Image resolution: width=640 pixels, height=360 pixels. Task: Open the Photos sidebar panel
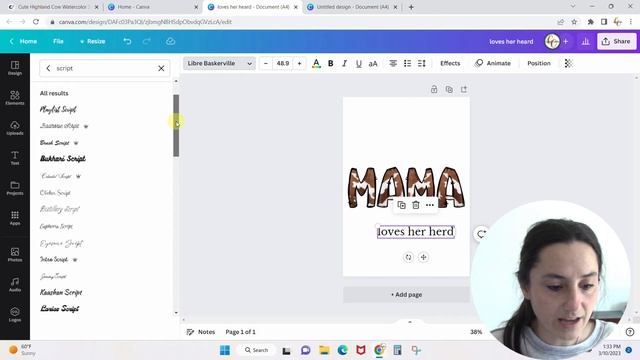click(15, 254)
